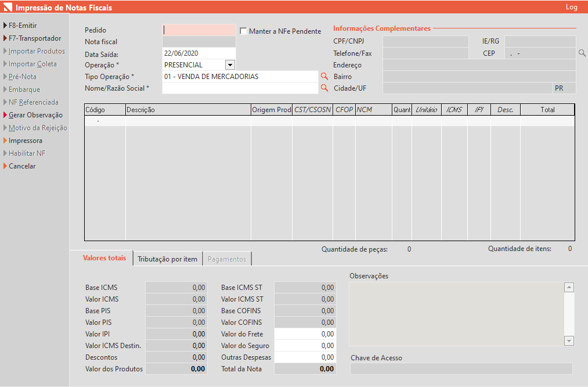Click the Unitário column header
The width and height of the screenshot is (588, 387).
point(427,110)
